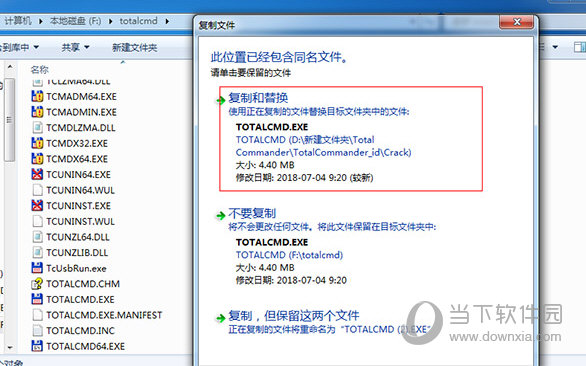Click the TCUNZL64.DLL file icon
Screen dimensions: 586x366
coord(37,237)
